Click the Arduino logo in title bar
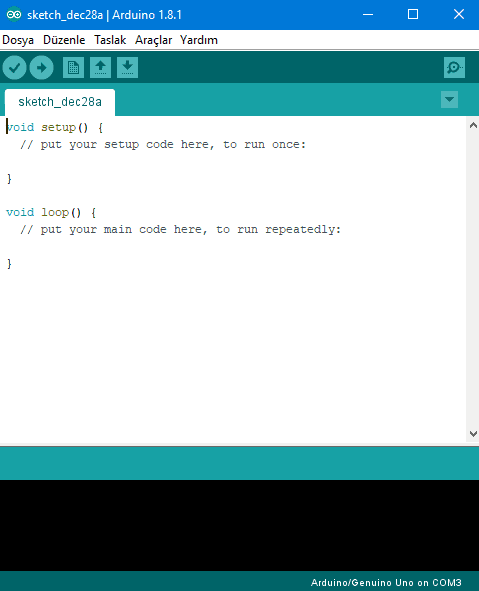 coord(14,15)
